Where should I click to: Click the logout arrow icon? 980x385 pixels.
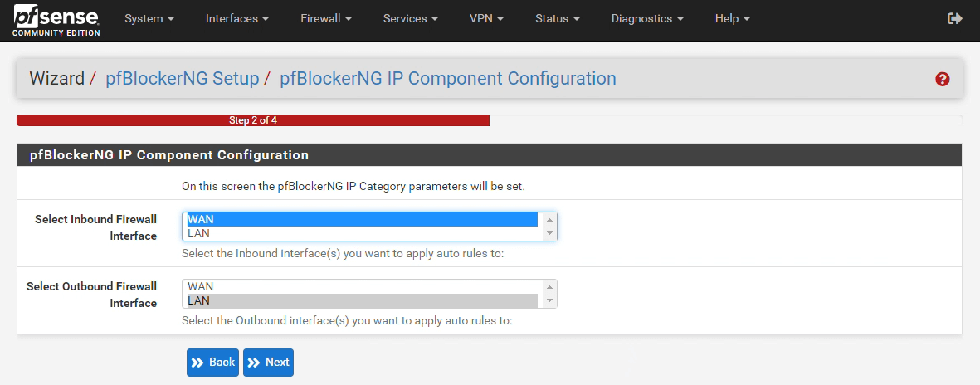tap(954, 18)
